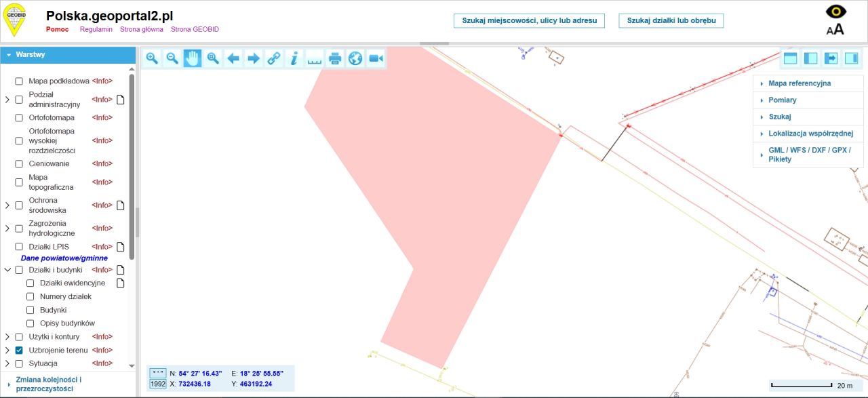Check the Opisy budynków checkbox
The image size is (868, 398).
(x=30, y=323)
